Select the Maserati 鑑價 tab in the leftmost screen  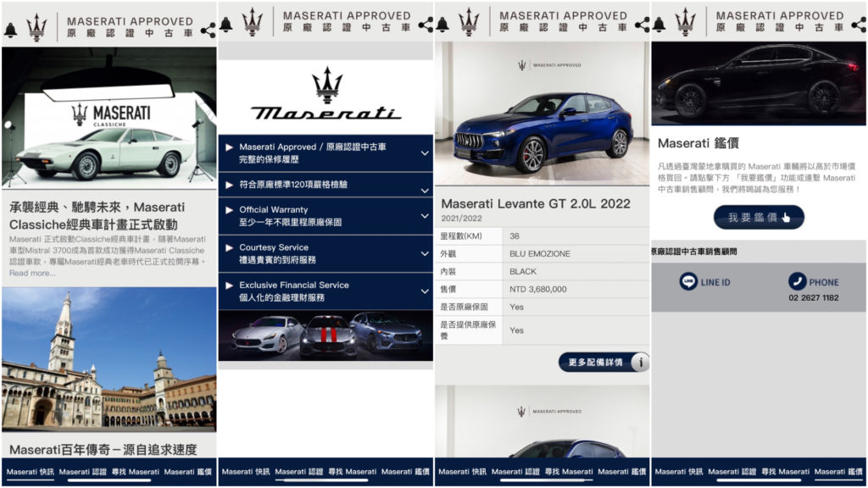187,472
